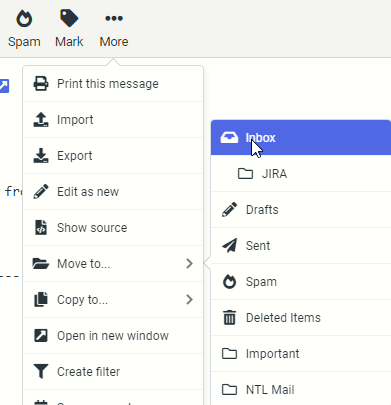Image resolution: width=391 pixels, height=405 pixels.
Task: Click the pencil icon beside Edit as new
Action: (41, 192)
